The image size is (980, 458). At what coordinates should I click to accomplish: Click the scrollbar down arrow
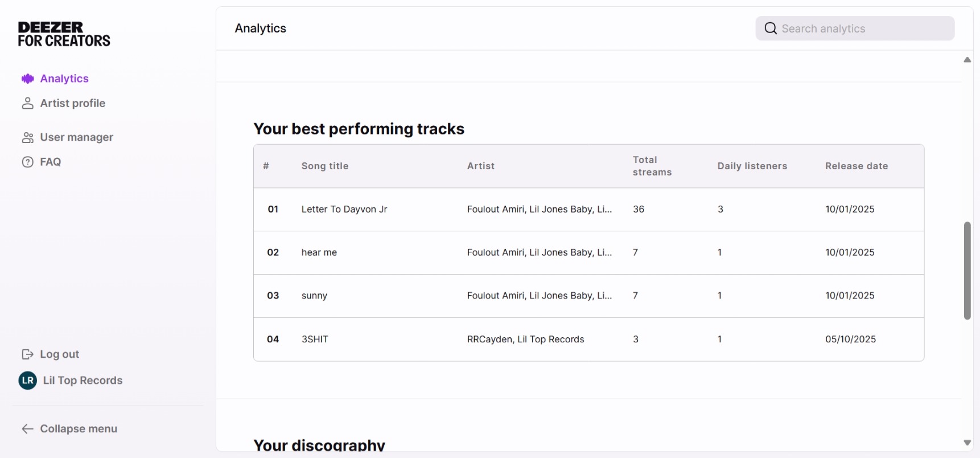pyautogui.click(x=967, y=443)
